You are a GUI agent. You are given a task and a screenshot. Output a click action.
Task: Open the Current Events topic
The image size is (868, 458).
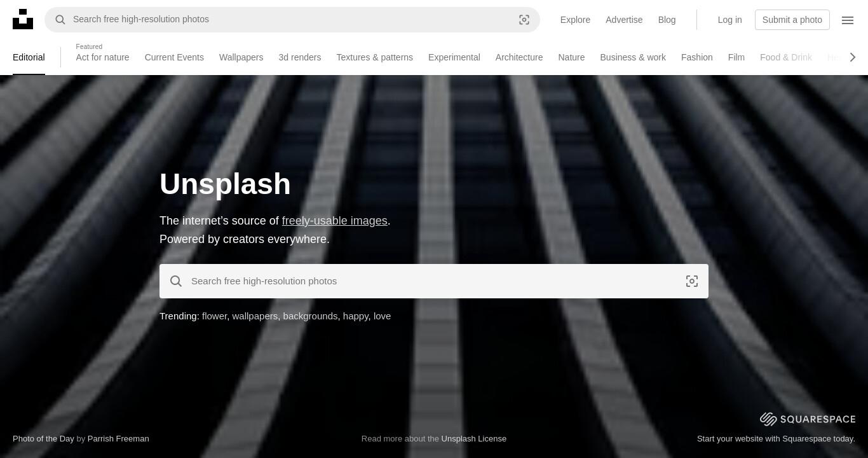tap(174, 57)
